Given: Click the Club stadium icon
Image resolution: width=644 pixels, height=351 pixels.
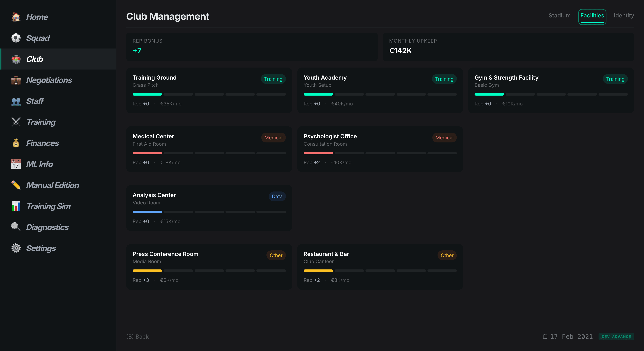Looking at the screenshot, I should pyautogui.click(x=16, y=59).
